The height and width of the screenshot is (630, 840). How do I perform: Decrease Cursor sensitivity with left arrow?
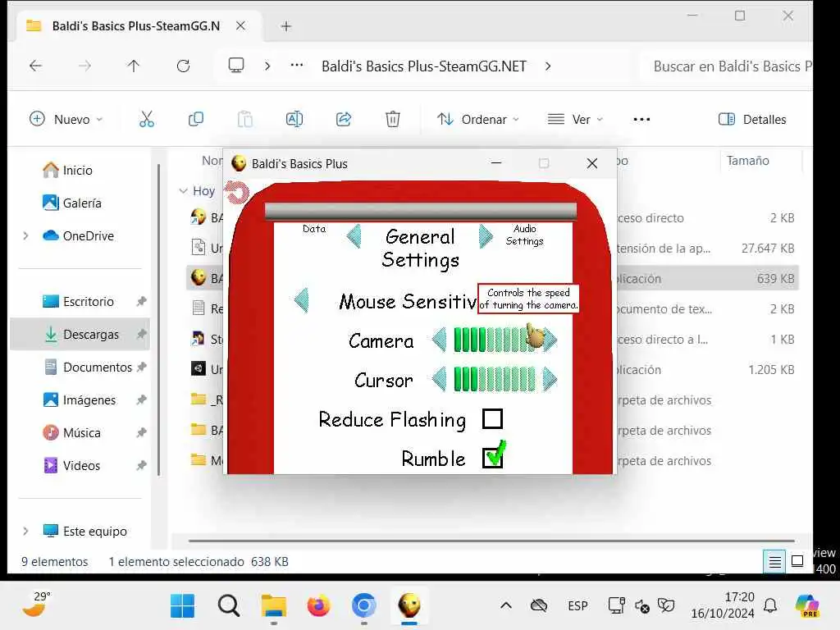point(440,379)
